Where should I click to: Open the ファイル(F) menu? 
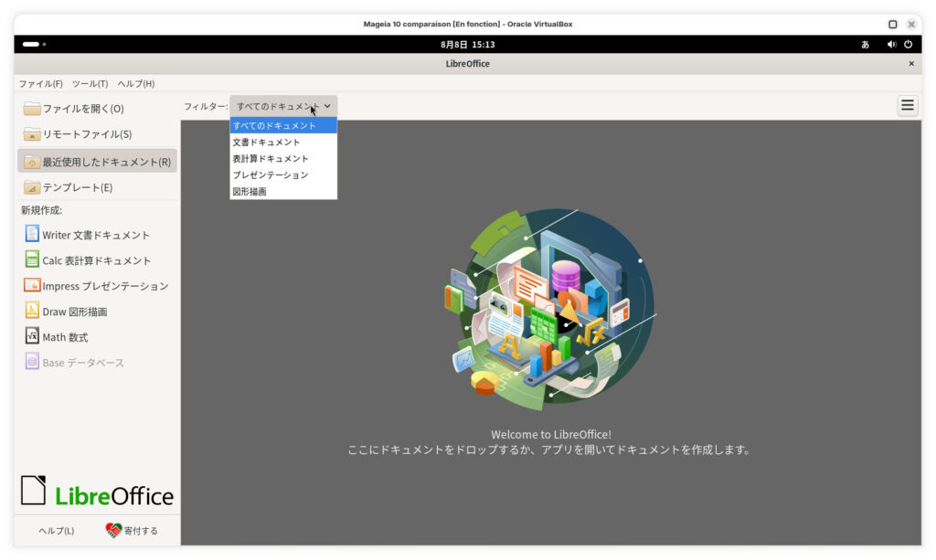point(40,83)
